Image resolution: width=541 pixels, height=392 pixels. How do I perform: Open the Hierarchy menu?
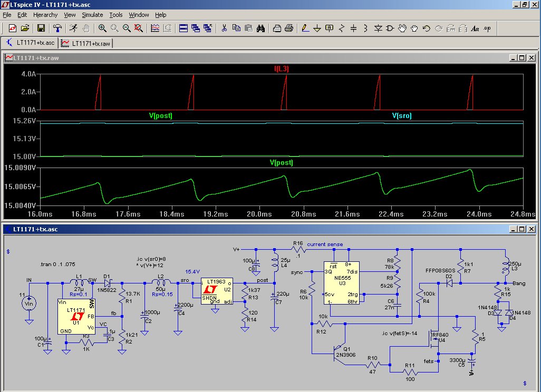tap(45, 15)
